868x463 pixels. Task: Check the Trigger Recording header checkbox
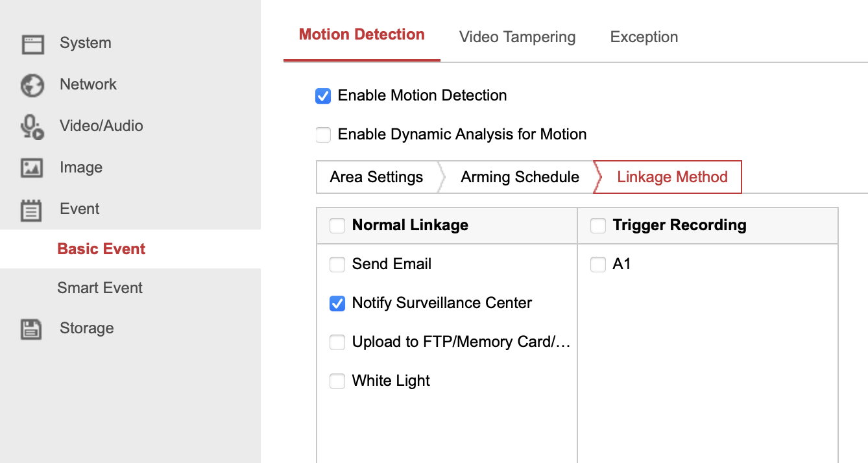tap(598, 226)
